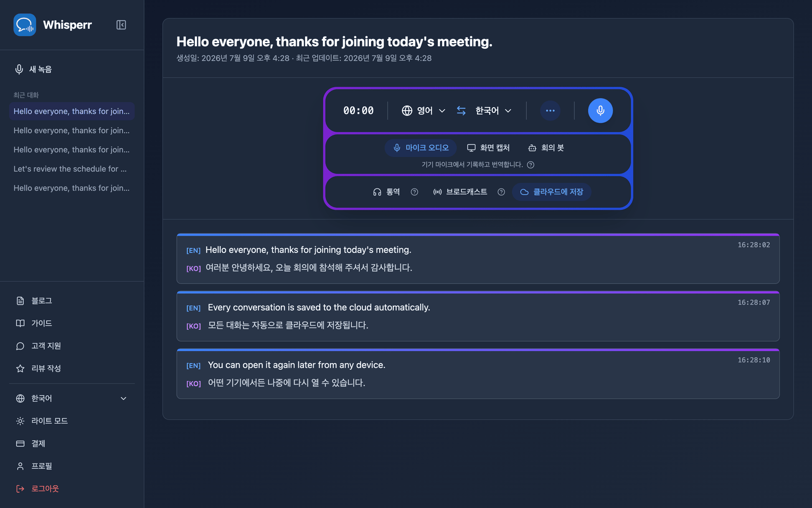Toggle the 브로드캐스트 mode
Screen dimensions: 812x508
click(460, 192)
